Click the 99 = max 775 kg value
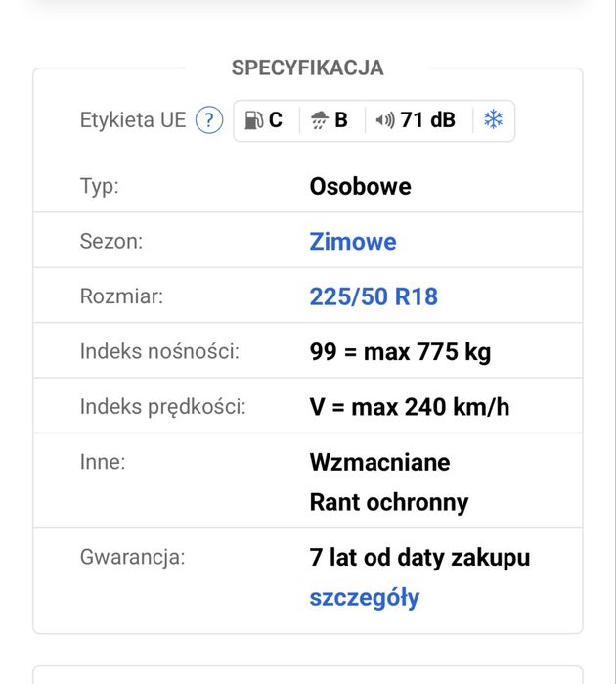Viewport: 616px width, 684px height. 400,351
